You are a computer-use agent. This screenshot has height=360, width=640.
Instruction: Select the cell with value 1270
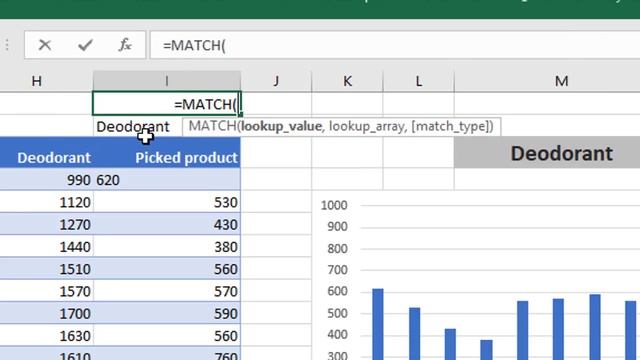coord(47,224)
